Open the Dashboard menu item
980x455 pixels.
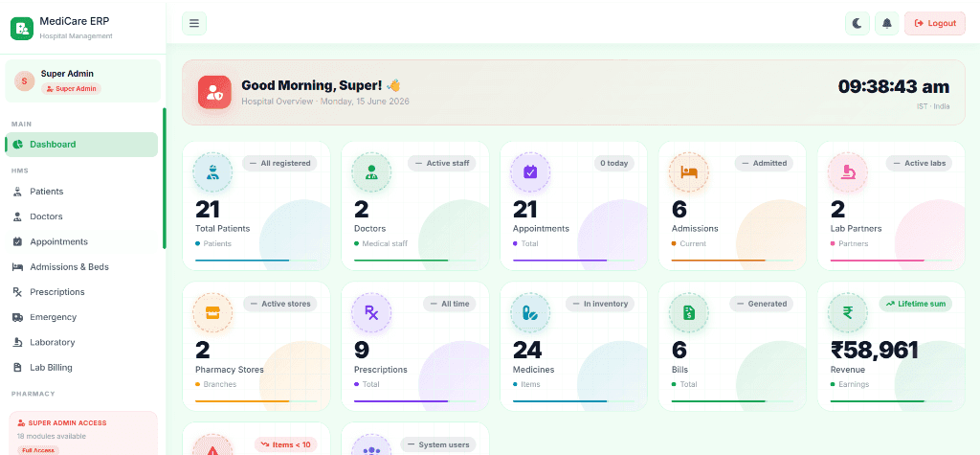(x=81, y=145)
